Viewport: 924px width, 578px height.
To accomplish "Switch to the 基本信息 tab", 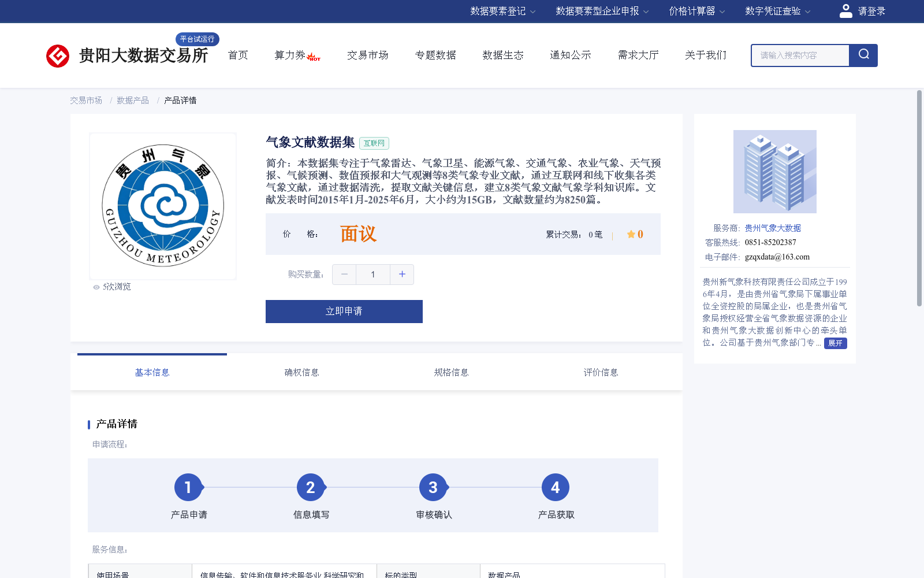I will tap(152, 372).
